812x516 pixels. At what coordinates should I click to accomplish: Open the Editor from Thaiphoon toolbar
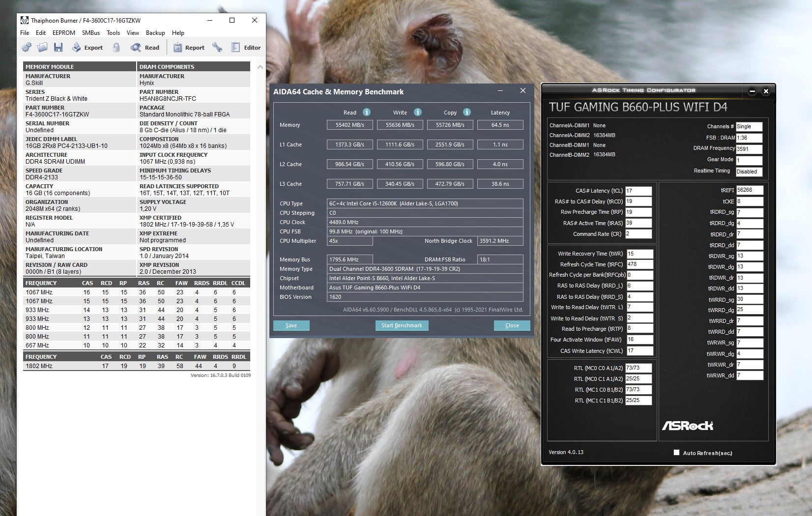pyautogui.click(x=246, y=47)
